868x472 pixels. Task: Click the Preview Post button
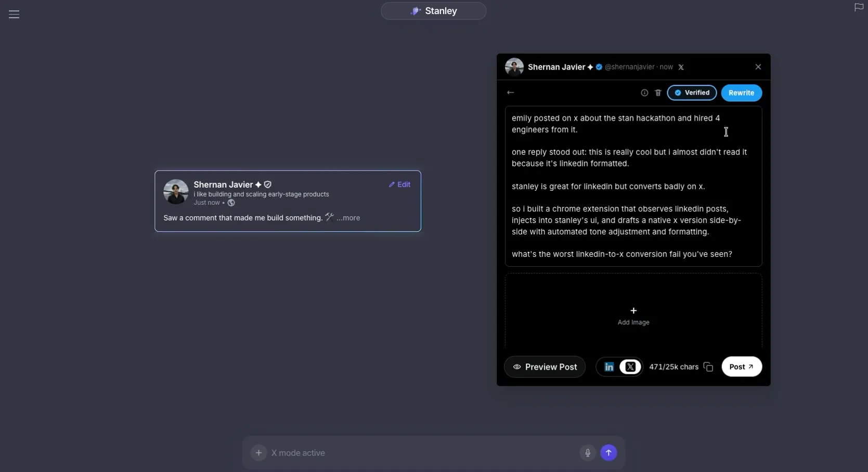point(545,367)
